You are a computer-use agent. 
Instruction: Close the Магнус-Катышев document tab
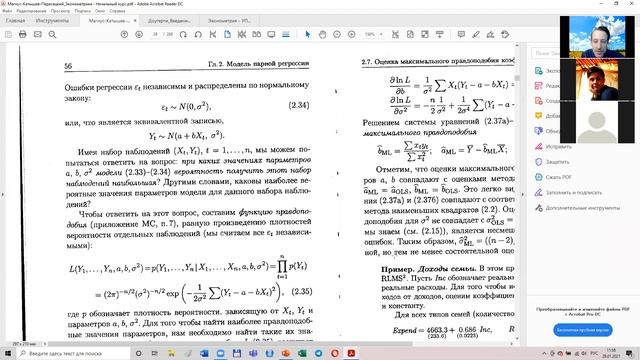click(135, 20)
